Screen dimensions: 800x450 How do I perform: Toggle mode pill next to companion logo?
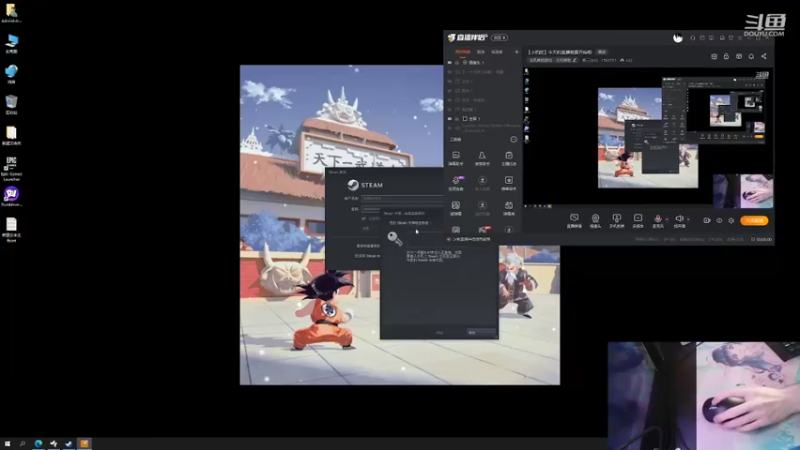(499, 38)
